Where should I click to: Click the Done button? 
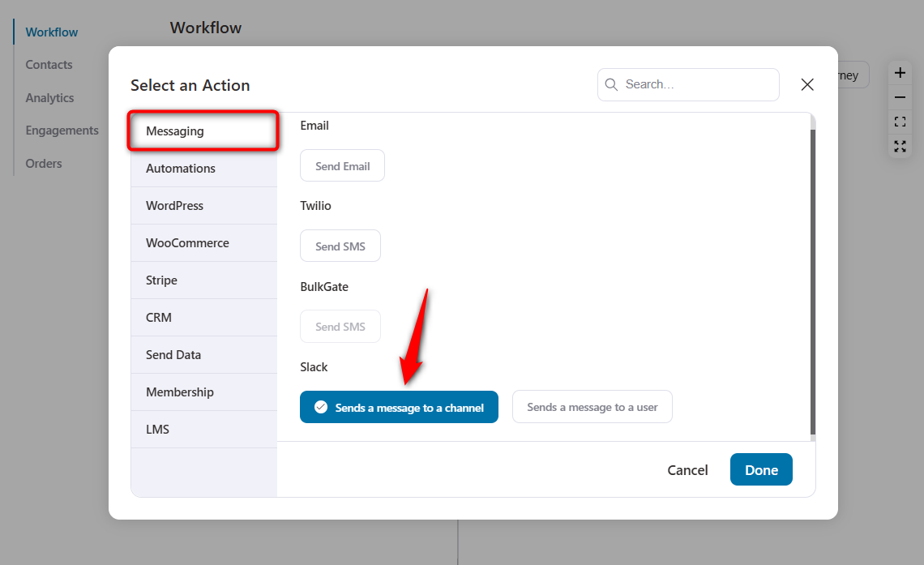click(x=761, y=469)
